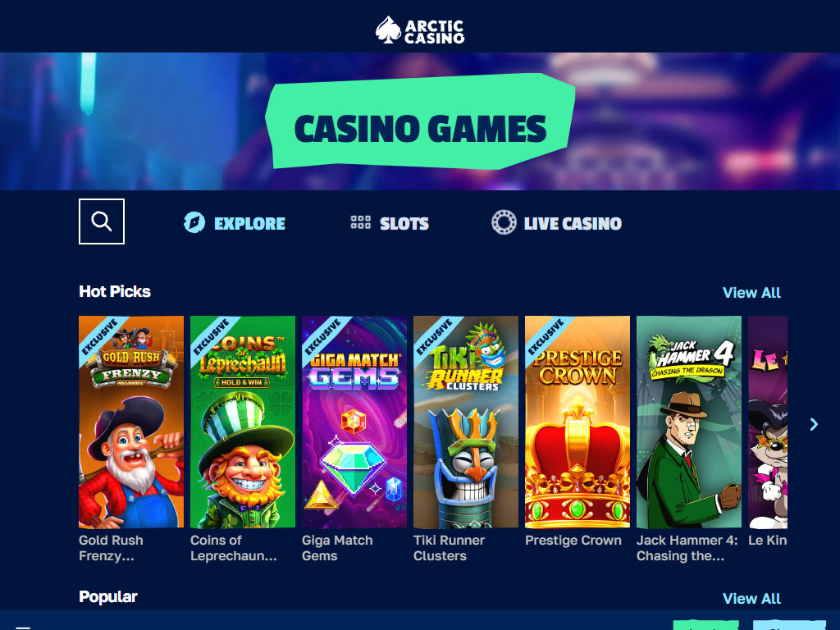The image size is (840, 630).
Task: Launch Giga Match Gems game tile
Action: click(x=354, y=422)
